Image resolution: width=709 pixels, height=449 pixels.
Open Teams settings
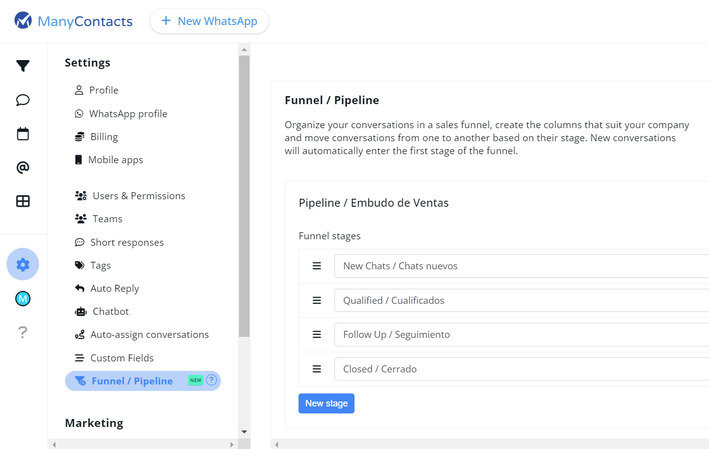point(98,219)
